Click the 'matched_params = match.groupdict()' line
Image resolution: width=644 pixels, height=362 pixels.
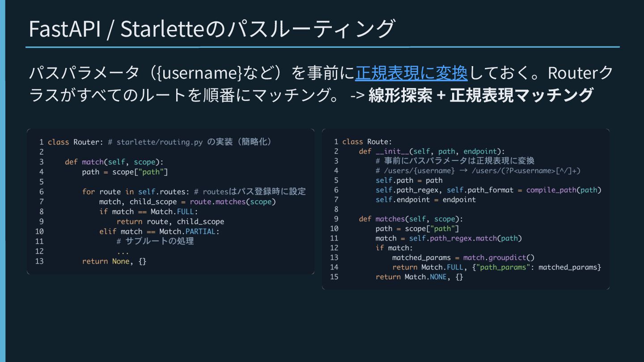[x=463, y=257]
